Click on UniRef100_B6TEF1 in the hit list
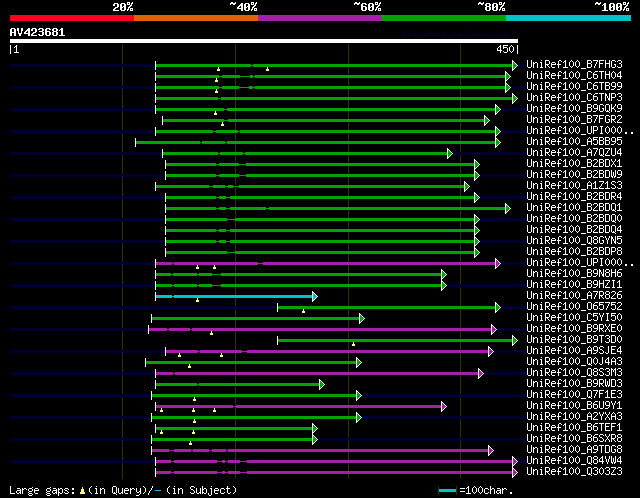The image size is (640, 498). tap(574, 428)
